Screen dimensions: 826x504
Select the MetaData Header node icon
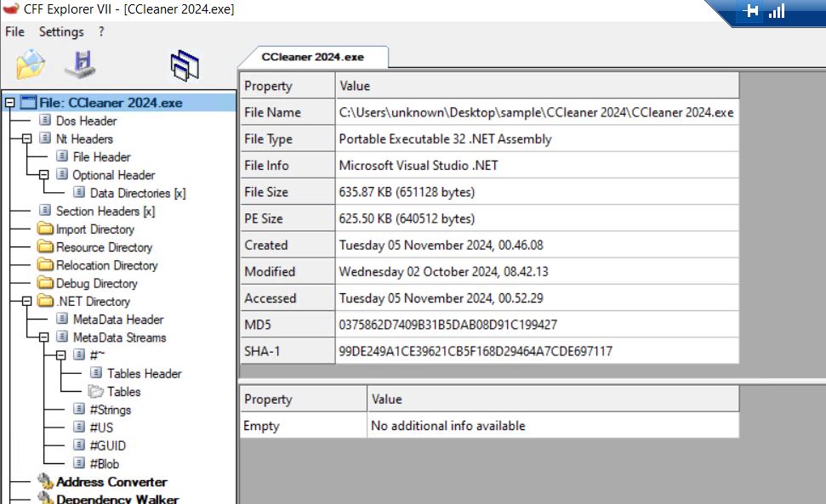[62, 319]
